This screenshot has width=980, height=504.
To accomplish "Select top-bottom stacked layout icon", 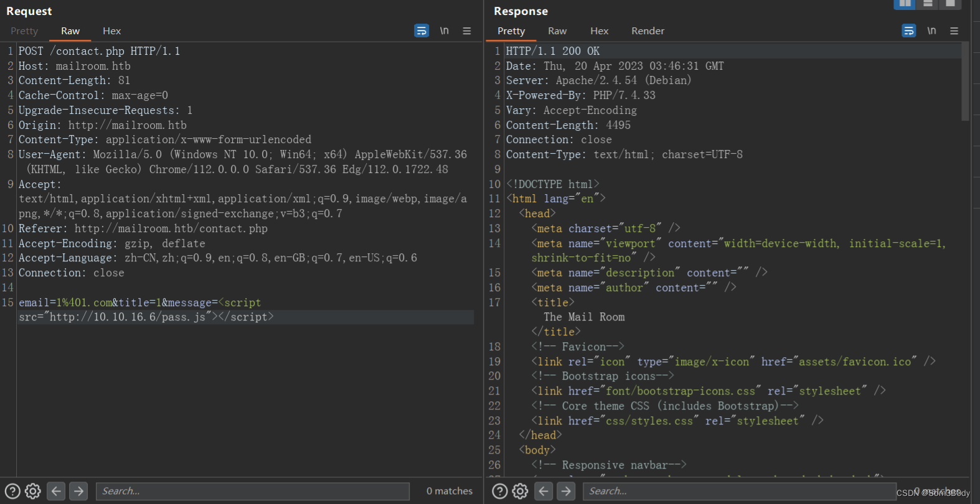I will tap(928, 4).
